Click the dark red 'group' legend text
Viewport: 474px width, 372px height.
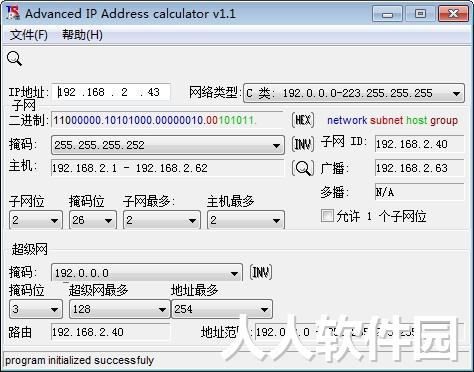pos(444,120)
